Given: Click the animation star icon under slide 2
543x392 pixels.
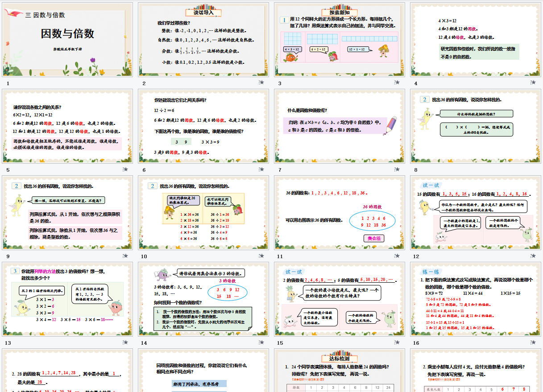Looking at the screenshot, I should click(261, 83).
